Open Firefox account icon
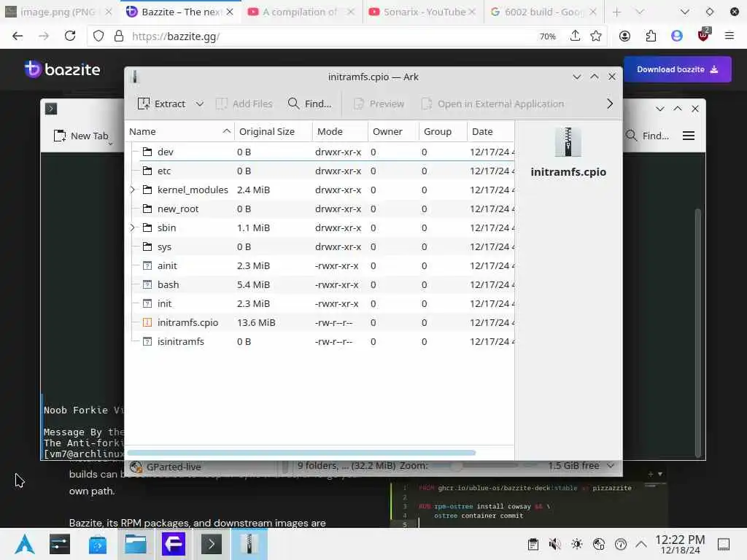The width and height of the screenshot is (747, 560). [624, 36]
